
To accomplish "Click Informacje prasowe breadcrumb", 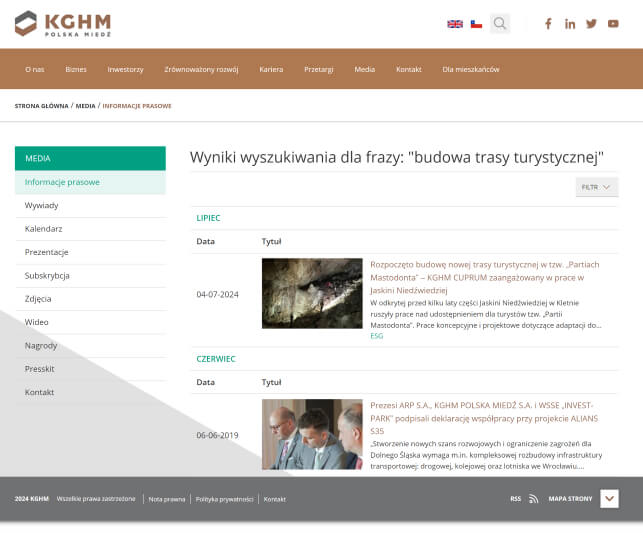I will pos(137,106).
